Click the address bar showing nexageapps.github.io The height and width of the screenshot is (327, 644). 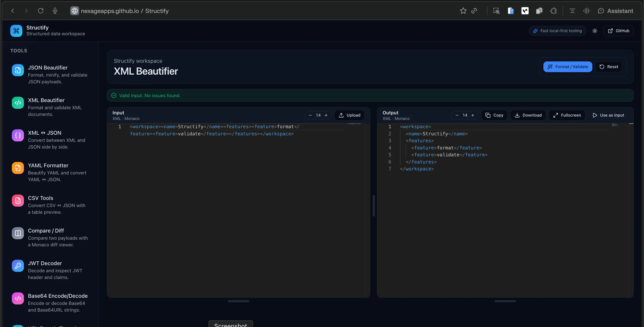125,11
